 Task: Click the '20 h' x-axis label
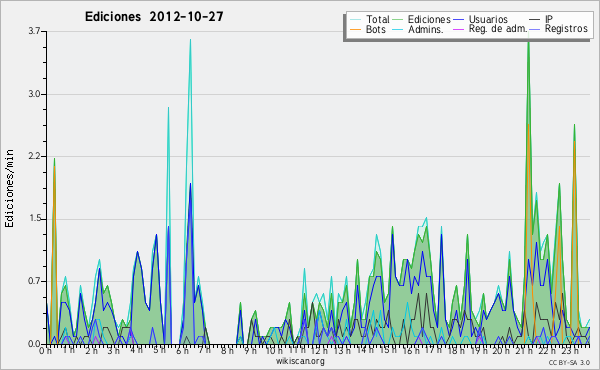(501, 351)
